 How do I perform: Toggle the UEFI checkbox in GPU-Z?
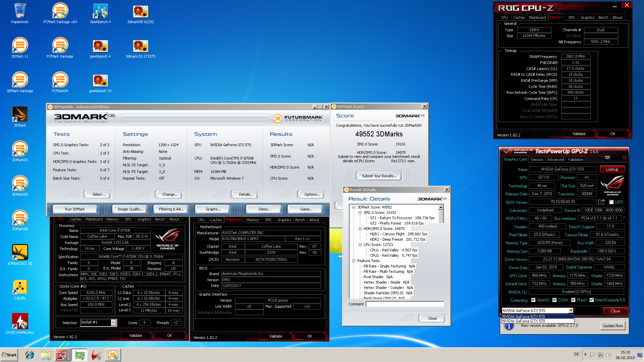tap(611, 202)
